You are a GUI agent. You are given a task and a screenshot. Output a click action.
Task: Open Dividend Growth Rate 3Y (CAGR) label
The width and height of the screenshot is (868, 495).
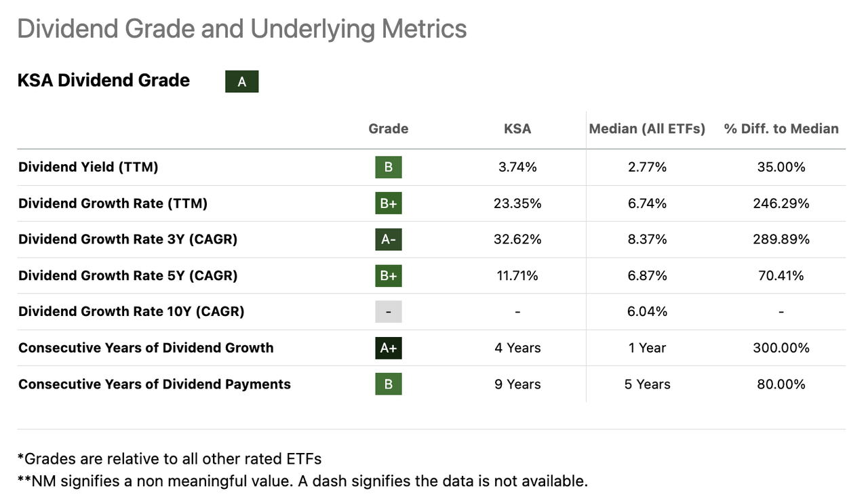point(127,239)
